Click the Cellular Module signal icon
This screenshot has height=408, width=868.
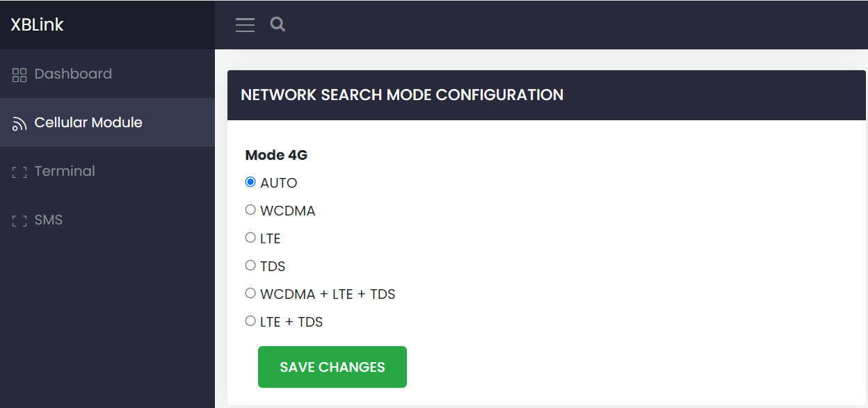[19, 124]
